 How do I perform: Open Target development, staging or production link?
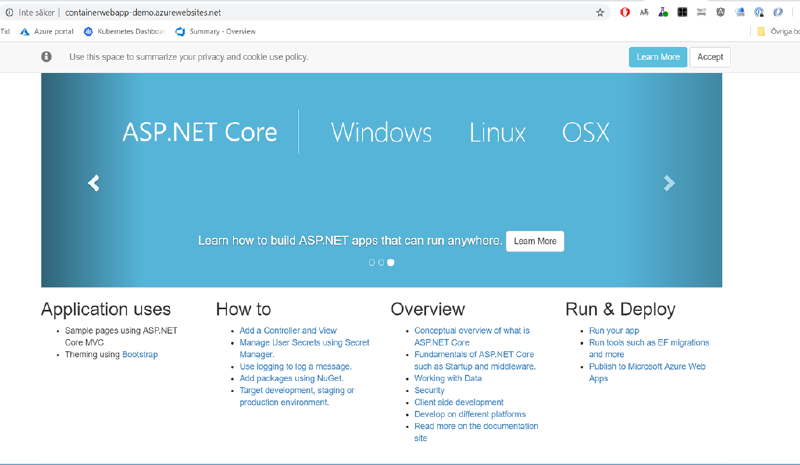point(296,396)
